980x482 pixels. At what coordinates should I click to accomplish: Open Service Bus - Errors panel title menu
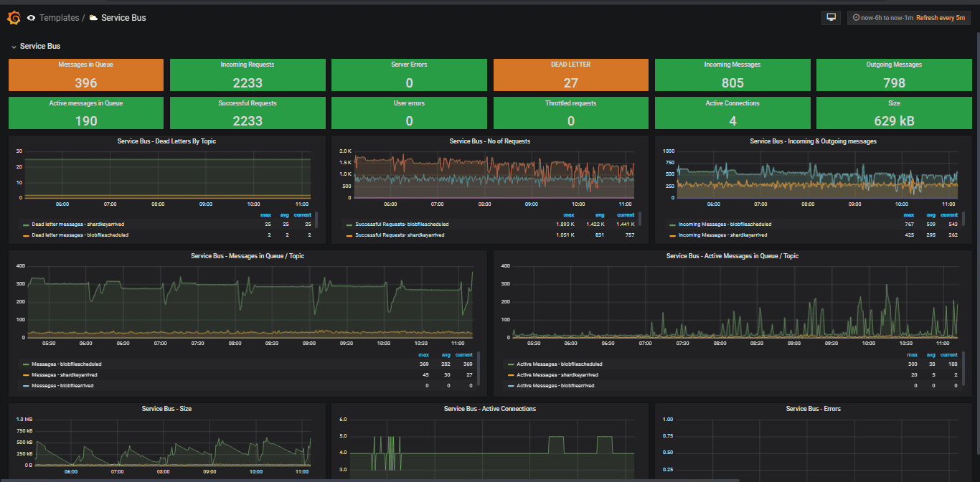pyautogui.click(x=813, y=408)
